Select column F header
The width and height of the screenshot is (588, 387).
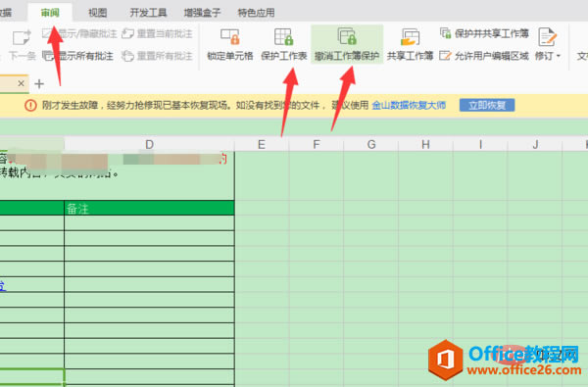coord(317,144)
